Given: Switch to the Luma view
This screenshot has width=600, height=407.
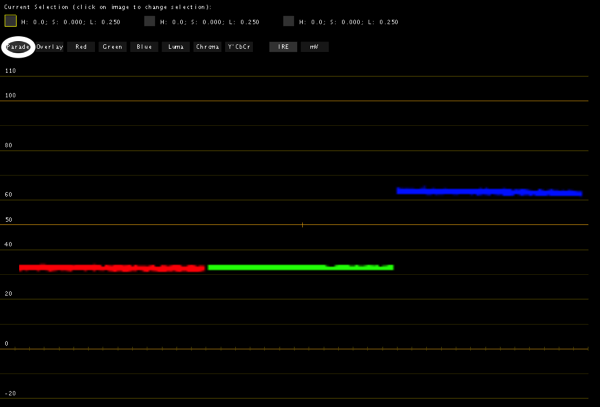Looking at the screenshot, I should tap(176, 47).
